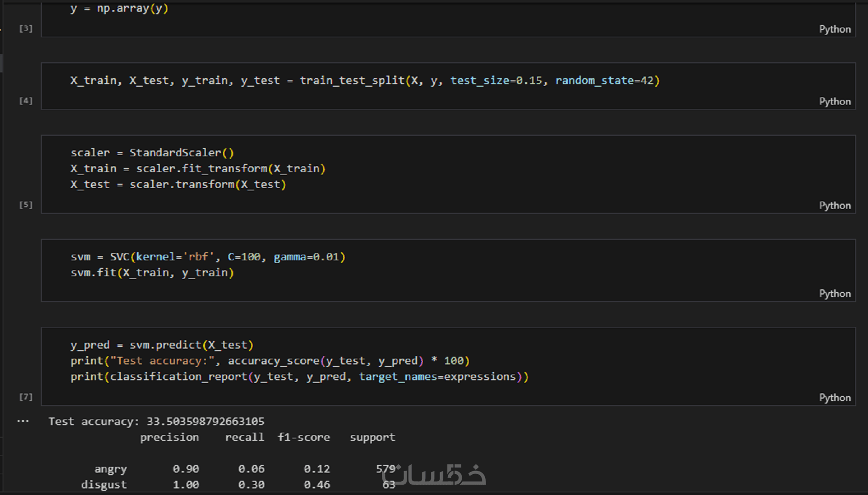Click Python label in y_pred prediction cell
Screen dimensions: 868x495
tap(835, 398)
